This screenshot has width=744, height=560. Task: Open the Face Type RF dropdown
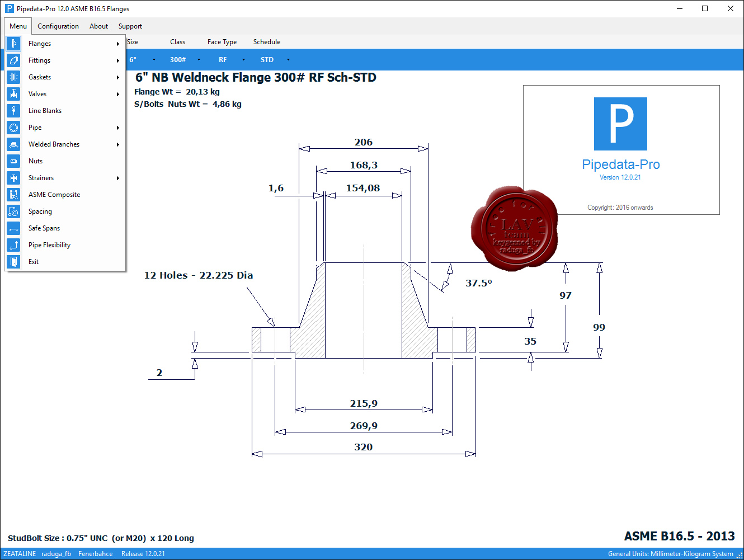point(243,59)
